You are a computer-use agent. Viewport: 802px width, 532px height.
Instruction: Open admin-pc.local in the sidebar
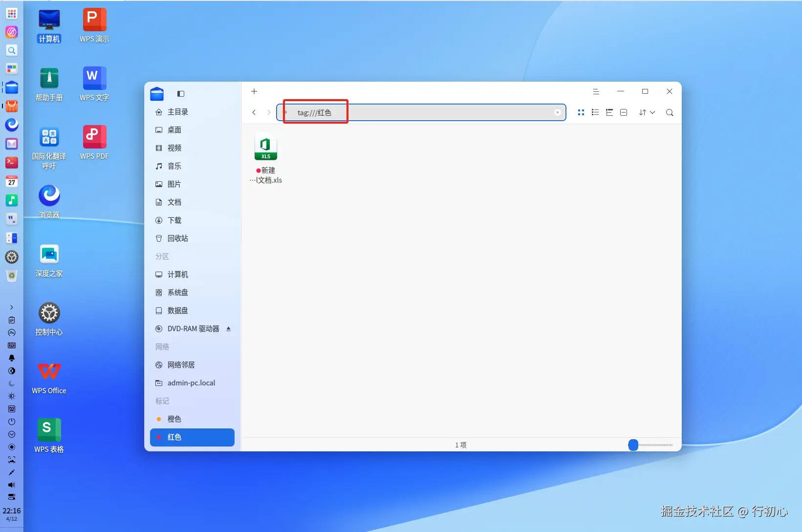[192, 383]
